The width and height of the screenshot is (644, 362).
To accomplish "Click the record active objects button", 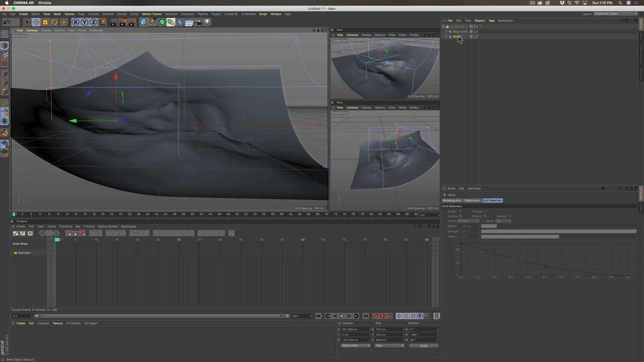I will 375,316.
